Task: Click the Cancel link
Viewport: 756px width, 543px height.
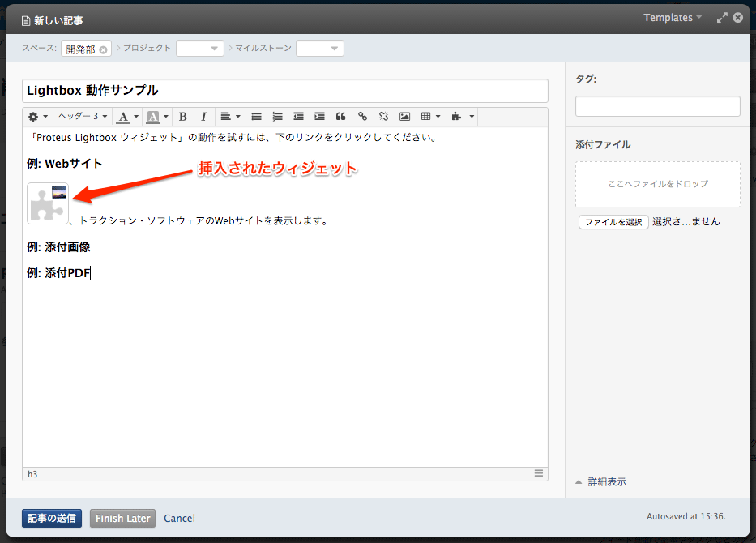Action: (x=179, y=519)
